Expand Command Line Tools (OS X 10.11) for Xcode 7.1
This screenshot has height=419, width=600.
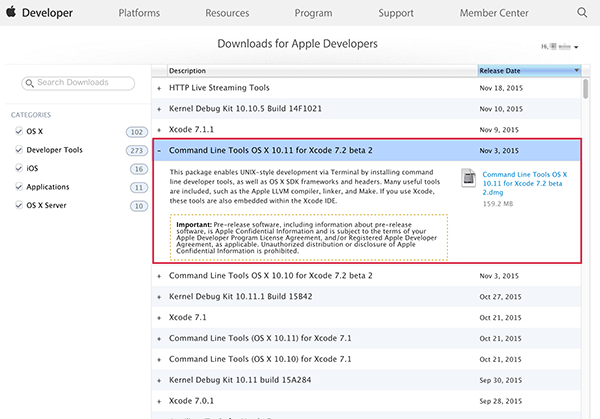(159, 339)
